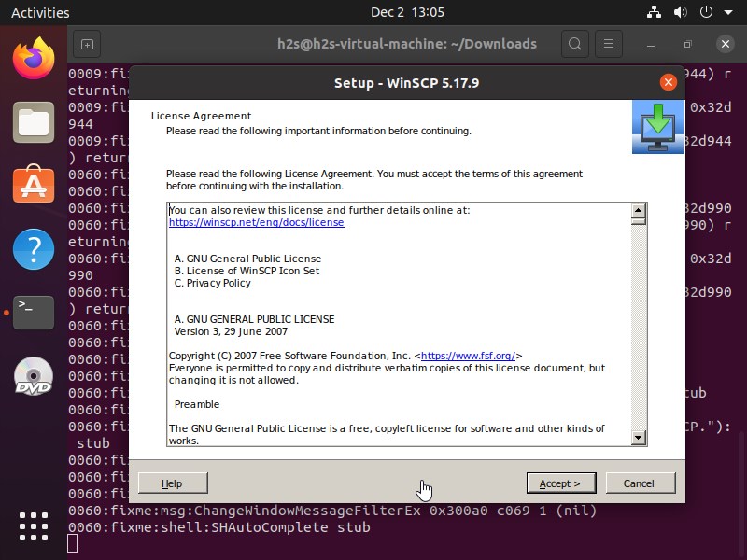Open a new terminal tab
Viewport: 747px width, 560px height.
click(x=87, y=44)
